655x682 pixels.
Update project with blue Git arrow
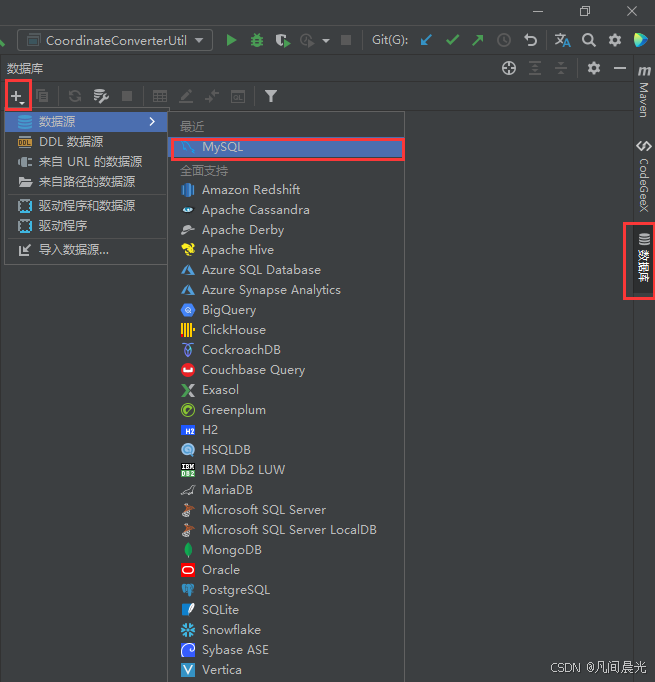(x=426, y=40)
